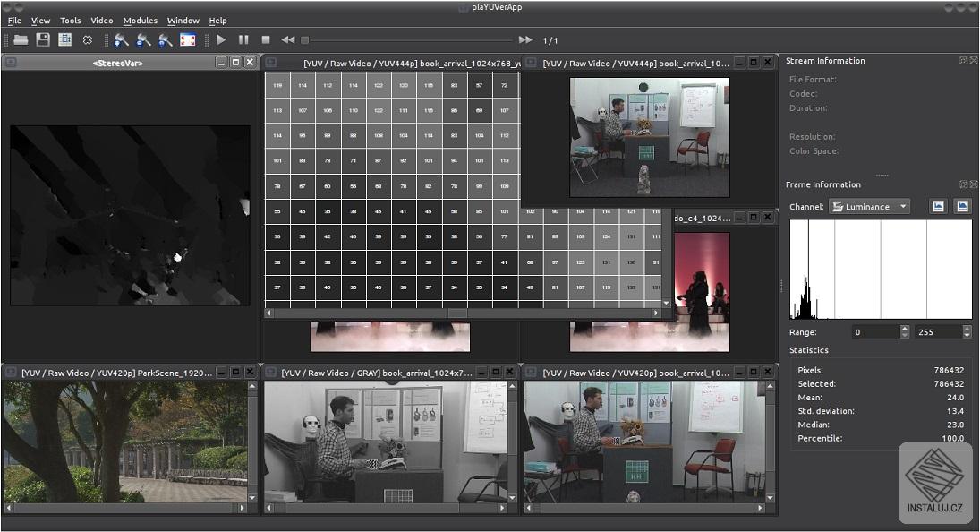Click horizontal scrollbar thumb in pixel grid window
The width and height of the screenshot is (980, 532).
[x=457, y=313]
